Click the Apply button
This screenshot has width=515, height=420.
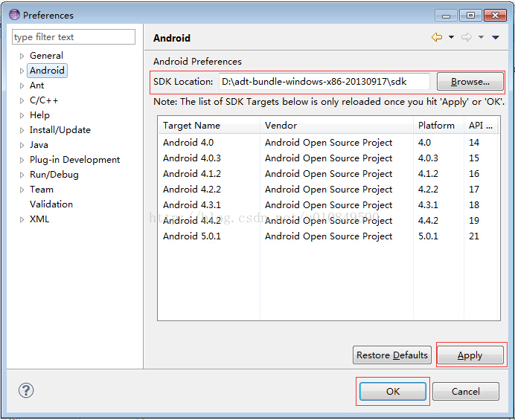tap(470, 355)
